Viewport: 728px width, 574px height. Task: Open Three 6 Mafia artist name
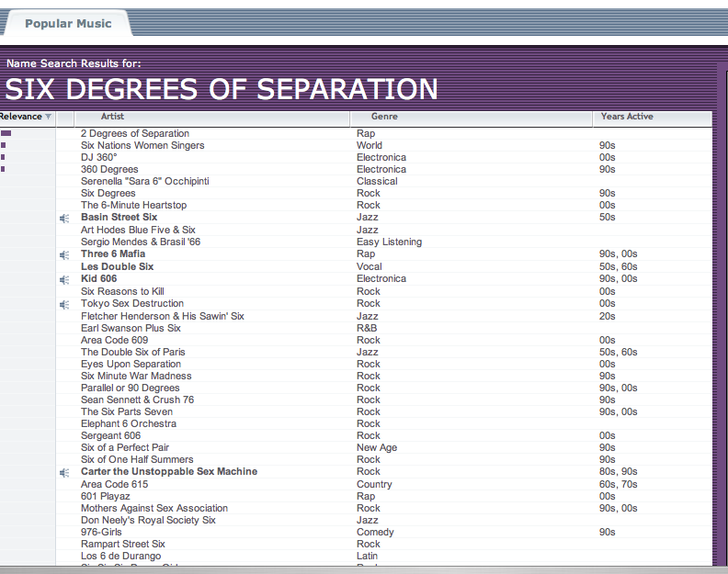tap(113, 253)
